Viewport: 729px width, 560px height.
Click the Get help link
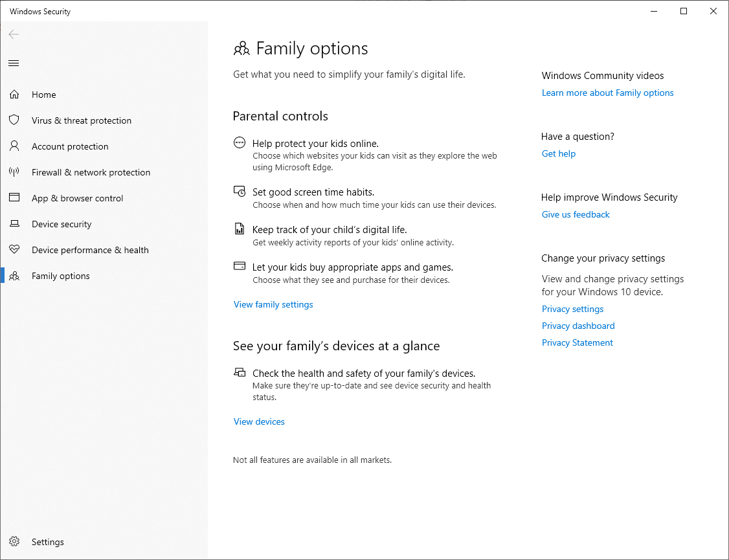558,154
